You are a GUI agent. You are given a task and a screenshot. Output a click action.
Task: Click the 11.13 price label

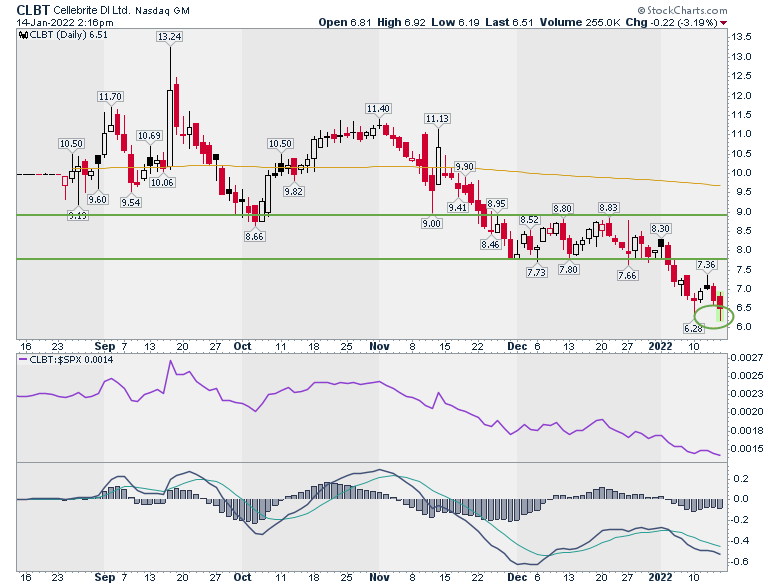[x=437, y=118]
